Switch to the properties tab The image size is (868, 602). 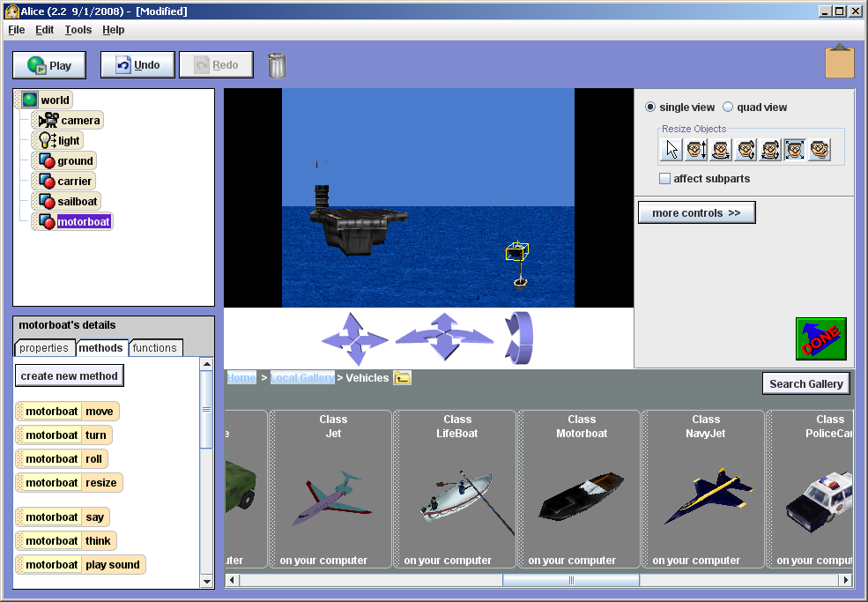click(x=44, y=348)
